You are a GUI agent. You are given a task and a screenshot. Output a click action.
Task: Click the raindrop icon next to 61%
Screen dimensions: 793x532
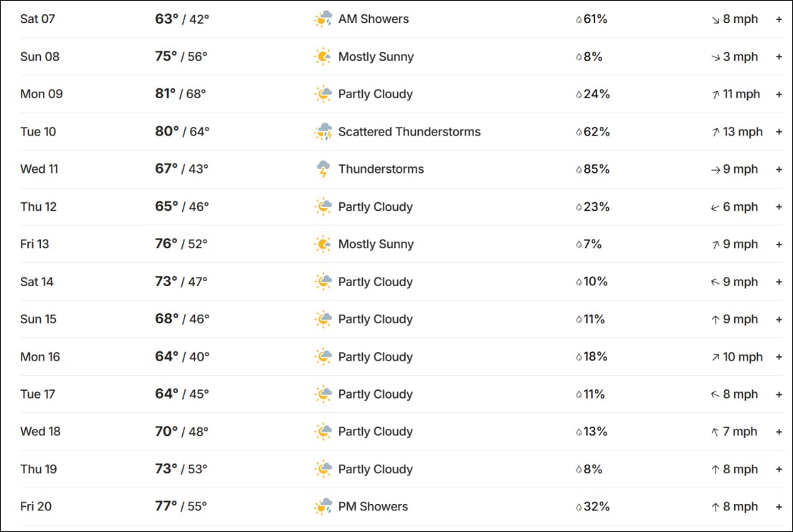tap(579, 20)
